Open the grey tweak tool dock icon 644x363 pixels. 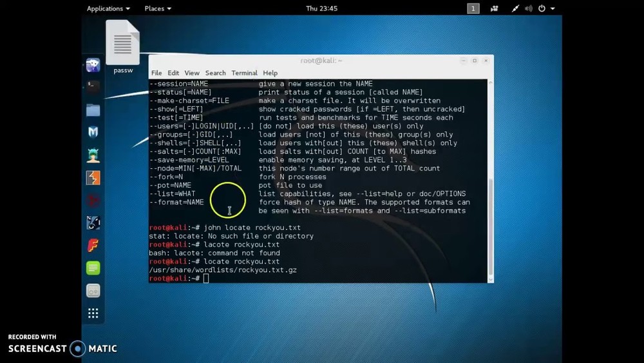point(93,291)
